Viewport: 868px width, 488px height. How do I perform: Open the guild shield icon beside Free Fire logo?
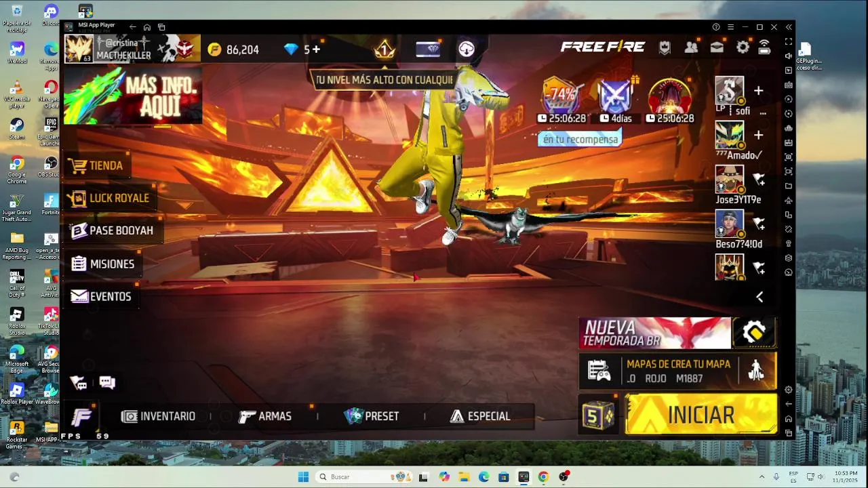(x=665, y=47)
